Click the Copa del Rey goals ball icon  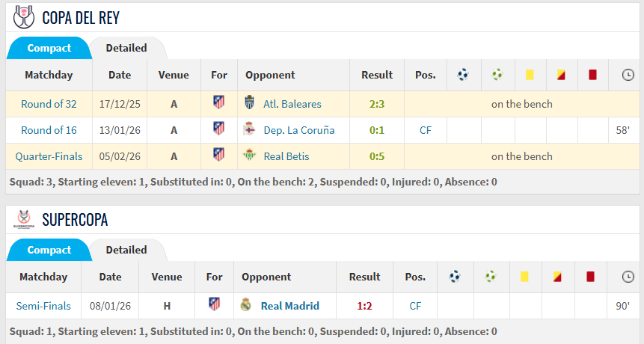click(463, 75)
